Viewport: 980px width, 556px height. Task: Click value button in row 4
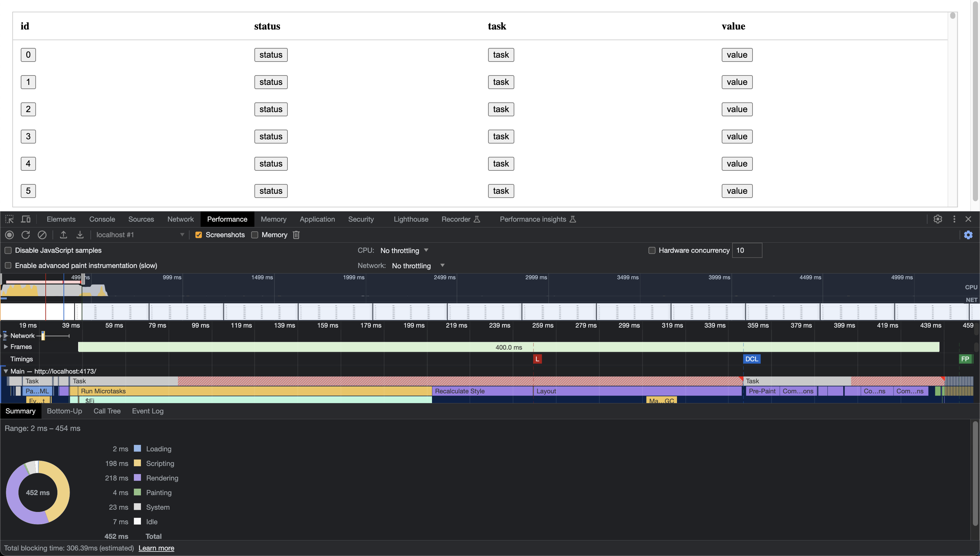click(x=737, y=164)
